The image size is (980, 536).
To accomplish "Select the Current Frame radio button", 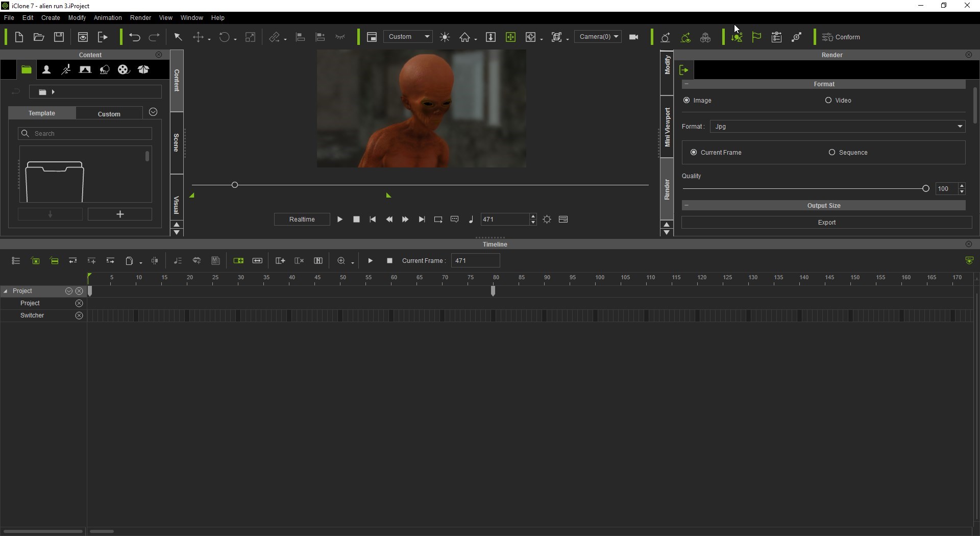I will 694,153.
